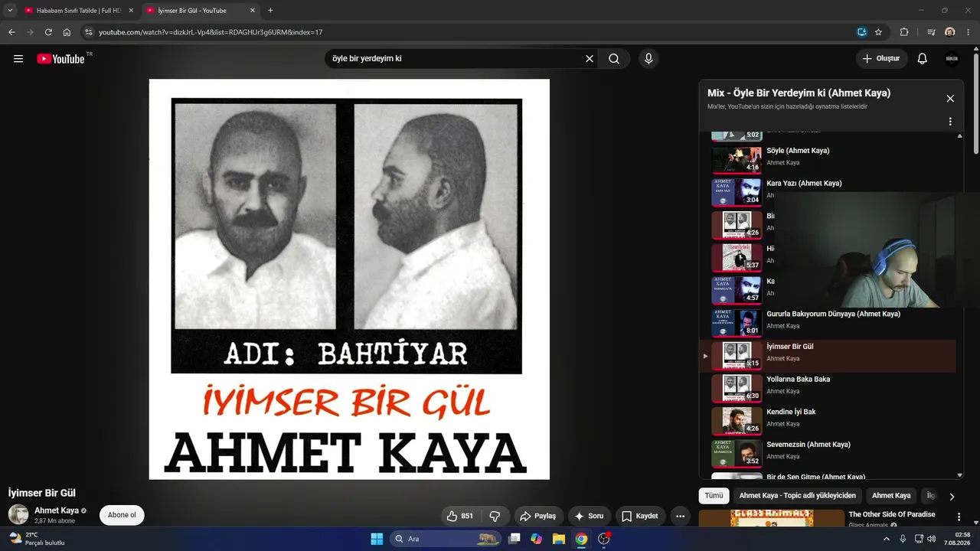Viewport: 980px width, 551px height.
Task: Open the clock and date flyout
Action: click(x=957, y=539)
